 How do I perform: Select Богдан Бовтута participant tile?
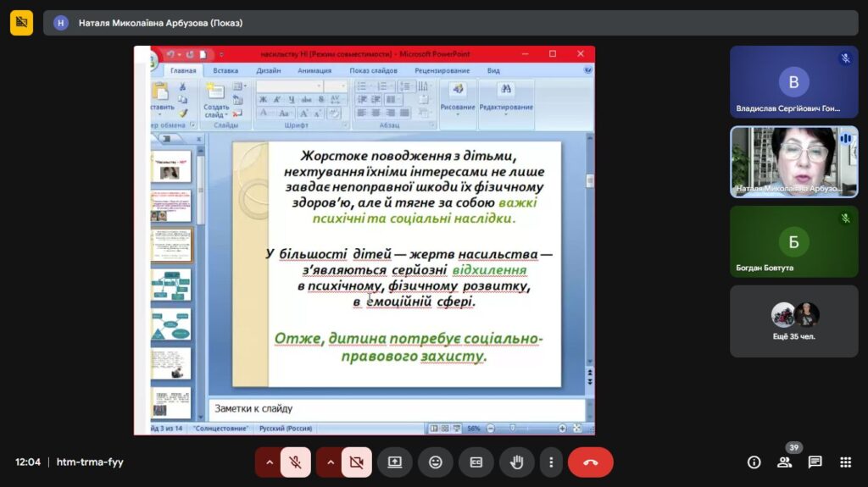click(x=794, y=242)
